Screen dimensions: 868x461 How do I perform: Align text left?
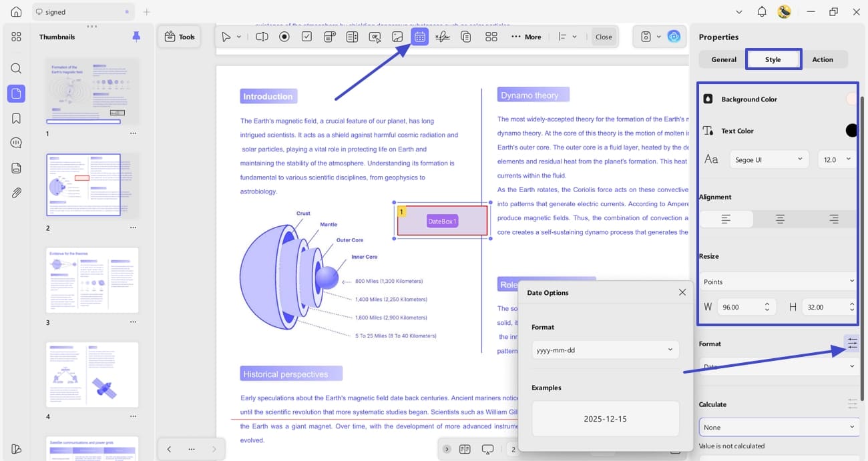tap(726, 219)
